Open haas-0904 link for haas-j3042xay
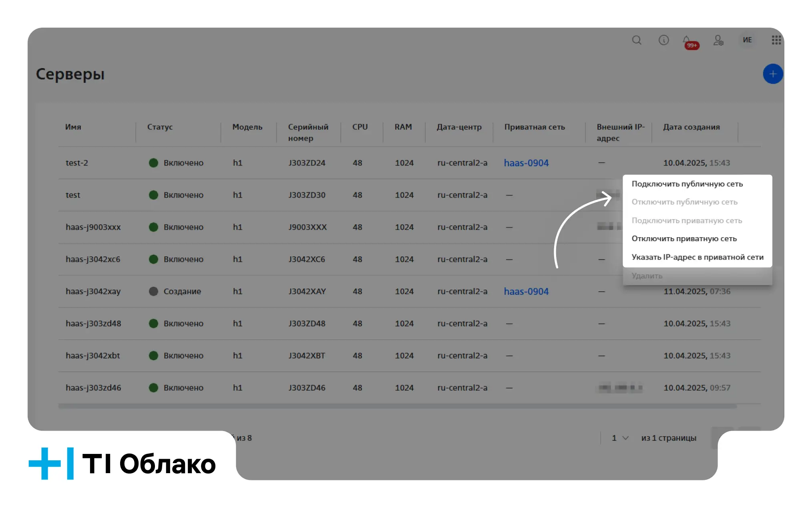The image size is (812, 508). (526, 292)
